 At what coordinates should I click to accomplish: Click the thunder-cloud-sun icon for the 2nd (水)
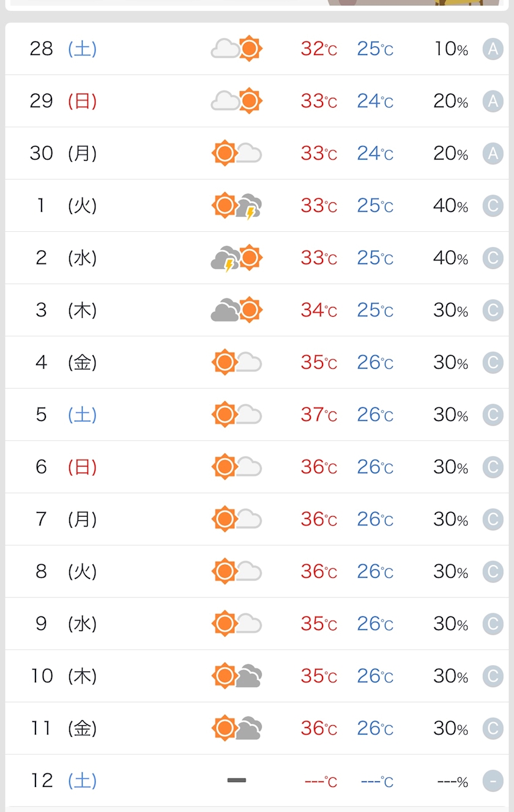pyautogui.click(x=237, y=258)
